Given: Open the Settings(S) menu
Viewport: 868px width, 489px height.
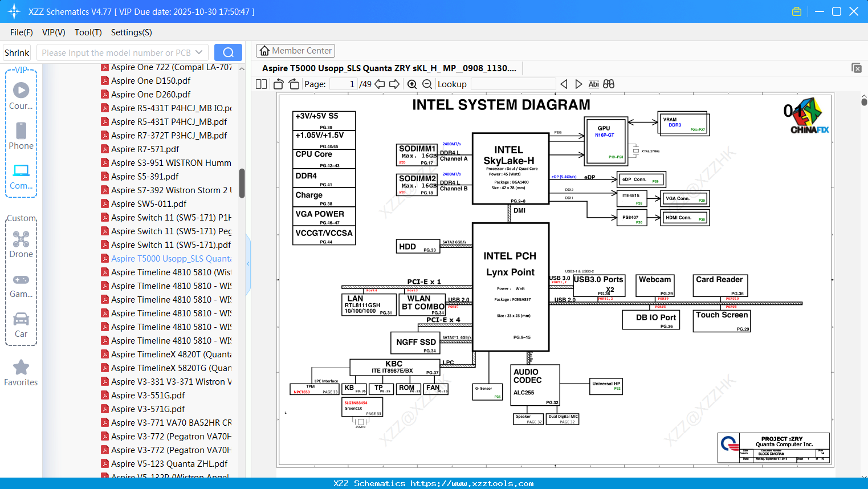Looking at the screenshot, I should (x=131, y=32).
